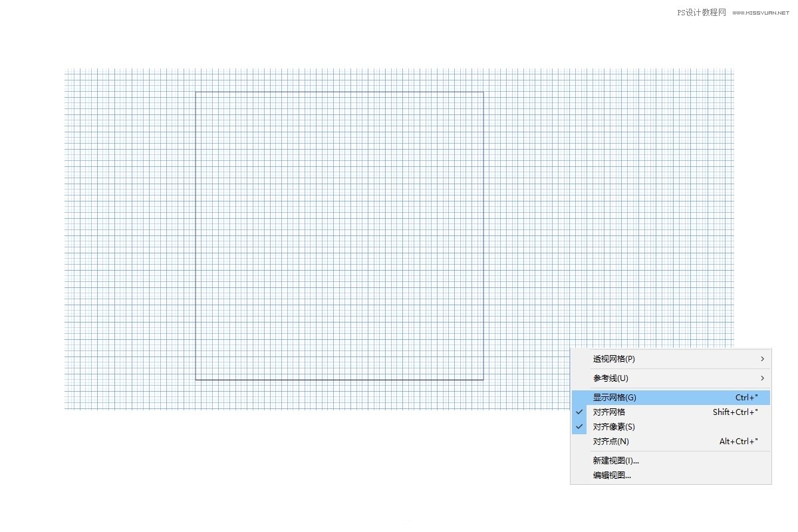The height and width of the screenshot is (532, 798).
Task: Choose 新建视图(I)... from the menu
Action: tap(671, 461)
